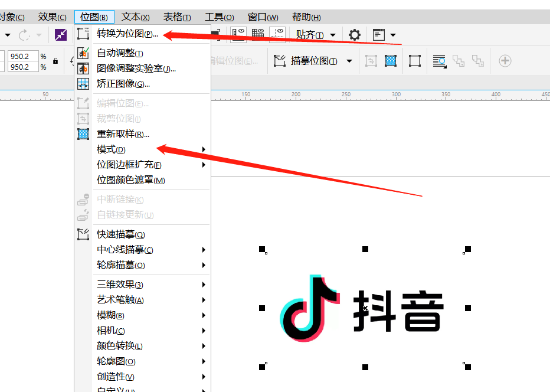550x392 pixels.
Task: Expand the 轮廓描摹(O) submenu
Action: (143, 265)
